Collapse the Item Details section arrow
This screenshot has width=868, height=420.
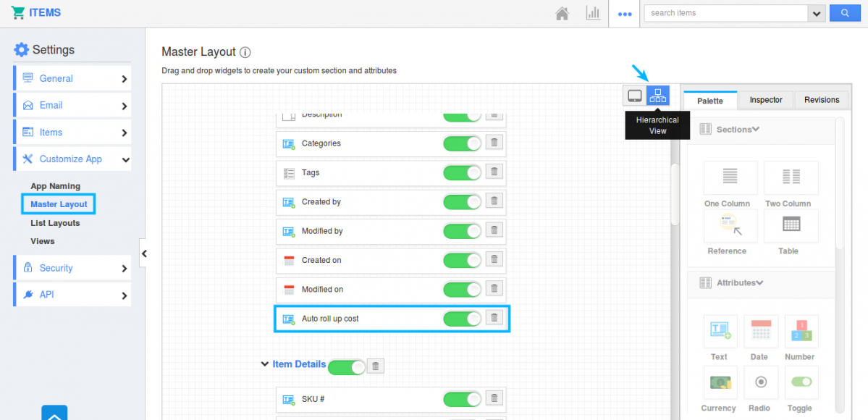coord(264,364)
